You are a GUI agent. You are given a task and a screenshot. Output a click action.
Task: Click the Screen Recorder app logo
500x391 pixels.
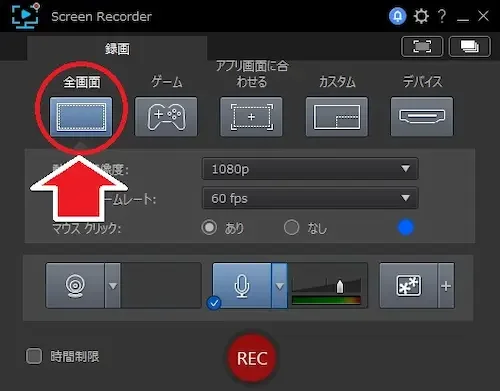click(25, 16)
